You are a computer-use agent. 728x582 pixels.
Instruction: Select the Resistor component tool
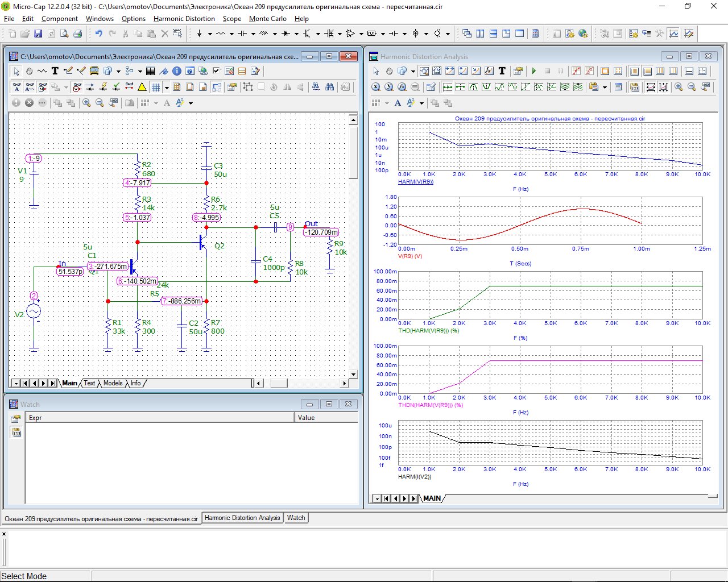point(221,34)
